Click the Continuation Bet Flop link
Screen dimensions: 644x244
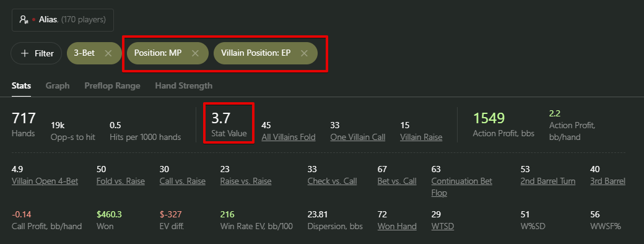(x=462, y=187)
